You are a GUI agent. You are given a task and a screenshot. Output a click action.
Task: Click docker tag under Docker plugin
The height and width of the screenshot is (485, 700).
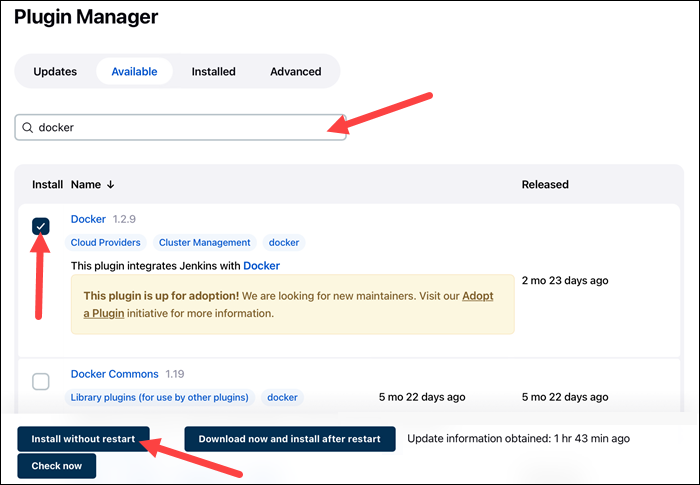(x=284, y=242)
